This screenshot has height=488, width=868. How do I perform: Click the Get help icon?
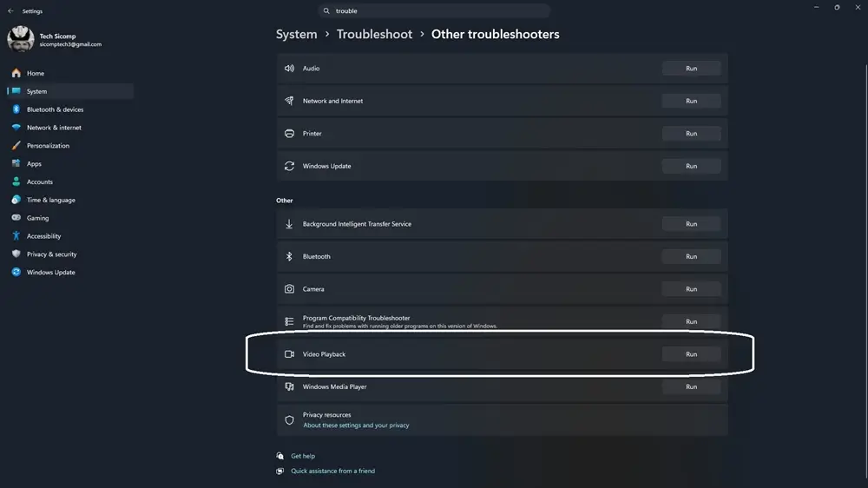pos(280,456)
